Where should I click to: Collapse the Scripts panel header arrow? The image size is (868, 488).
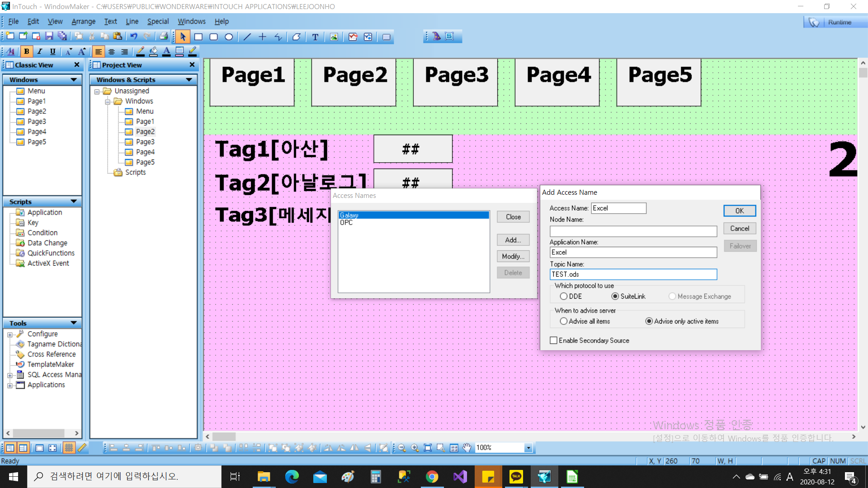pos(74,202)
